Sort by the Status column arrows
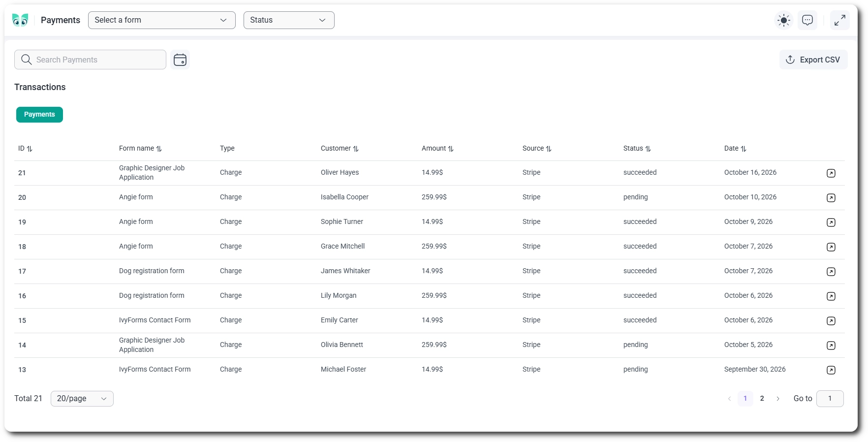Screen dimensions: 868x442 (648, 149)
